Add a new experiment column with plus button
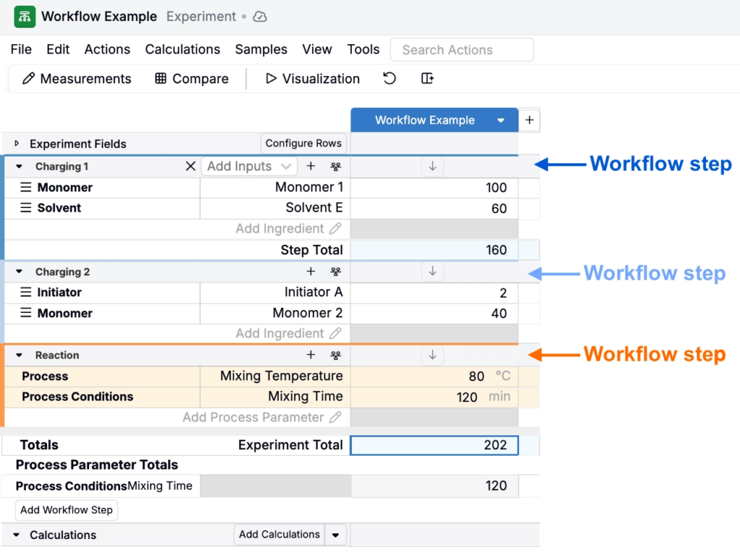 coord(530,120)
